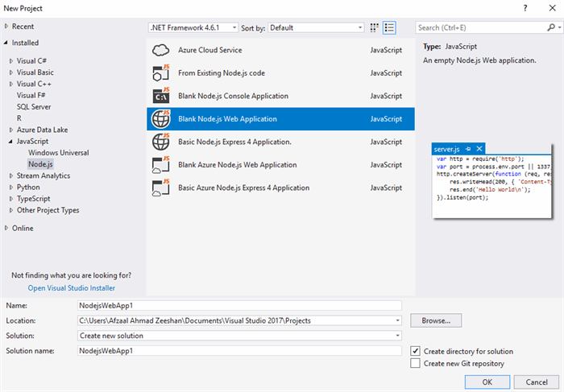This screenshot has height=392, width=564.
Task: Expand the Other Project Types node
Action: 11,211
